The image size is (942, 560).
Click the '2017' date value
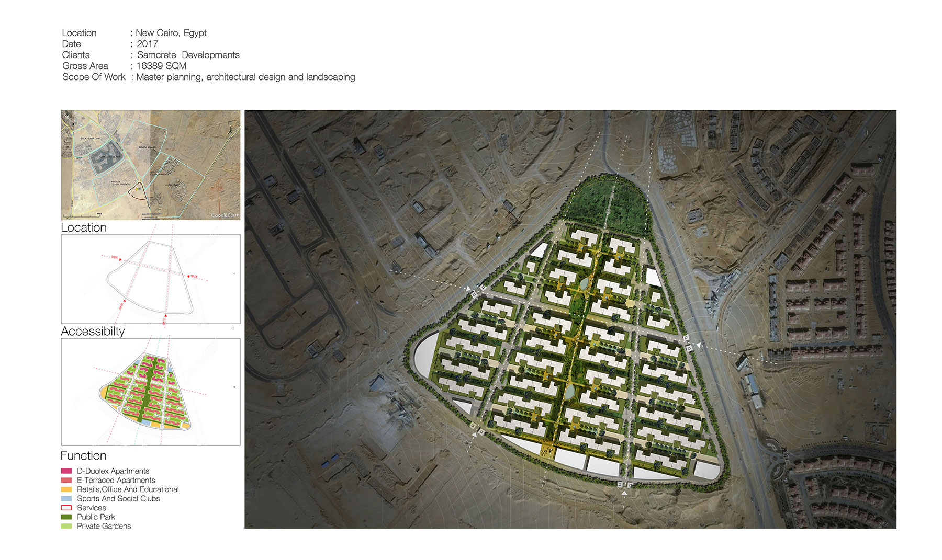147,44
